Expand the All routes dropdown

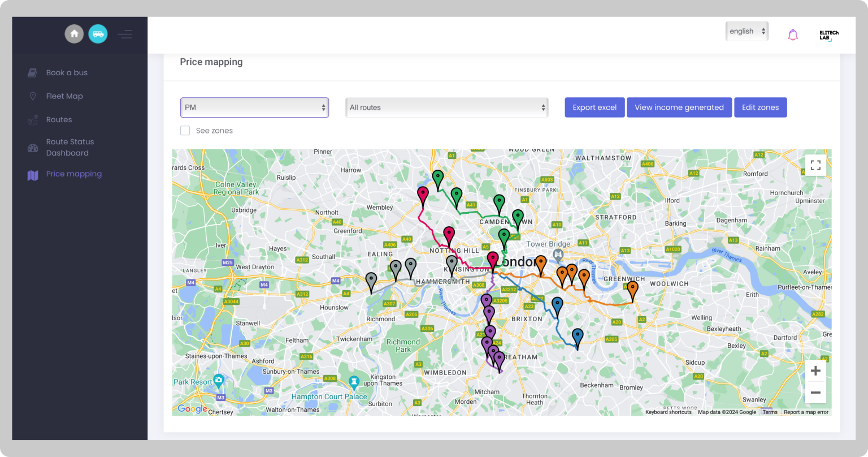[x=446, y=107]
